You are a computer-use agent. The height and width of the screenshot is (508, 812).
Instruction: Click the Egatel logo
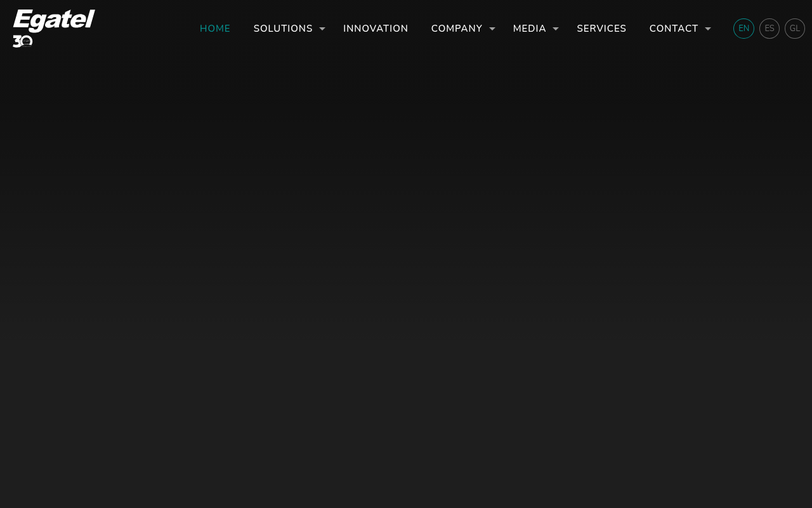pyautogui.click(x=54, y=28)
